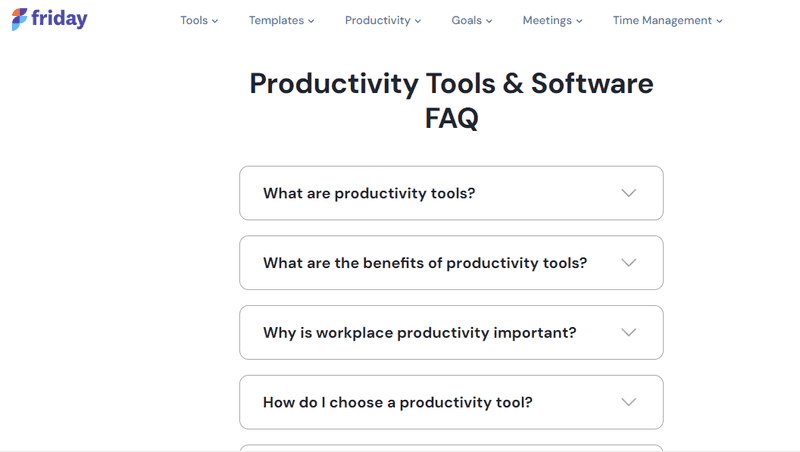
Task: Click 'What are productivity tools?' question text
Action: pos(369,193)
